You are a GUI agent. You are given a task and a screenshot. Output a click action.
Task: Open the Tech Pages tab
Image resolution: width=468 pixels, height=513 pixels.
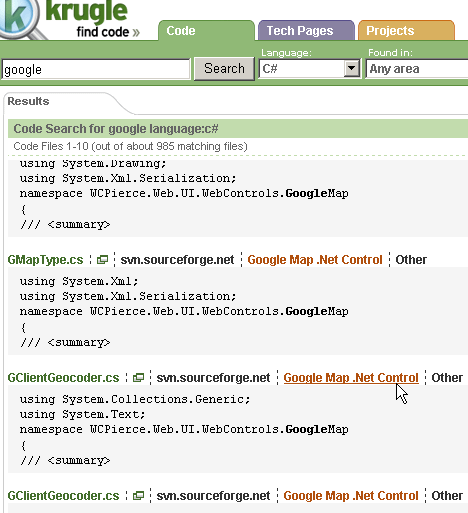pyautogui.click(x=306, y=31)
